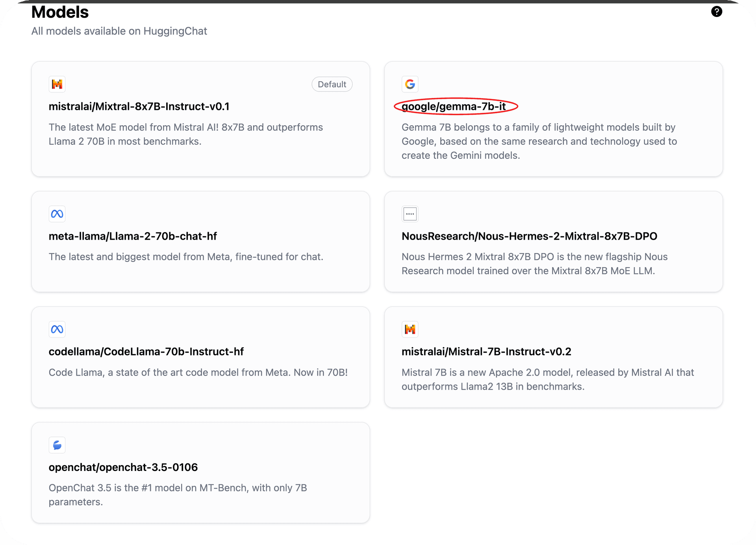
Task: Click the Mistral logo on Mixtral-8x7B card
Action: [57, 84]
